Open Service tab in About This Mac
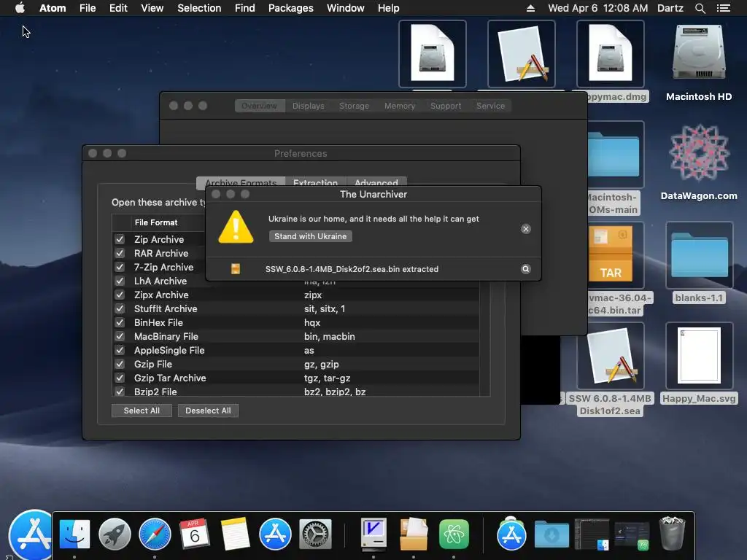The height and width of the screenshot is (560, 747). (491, 106)
